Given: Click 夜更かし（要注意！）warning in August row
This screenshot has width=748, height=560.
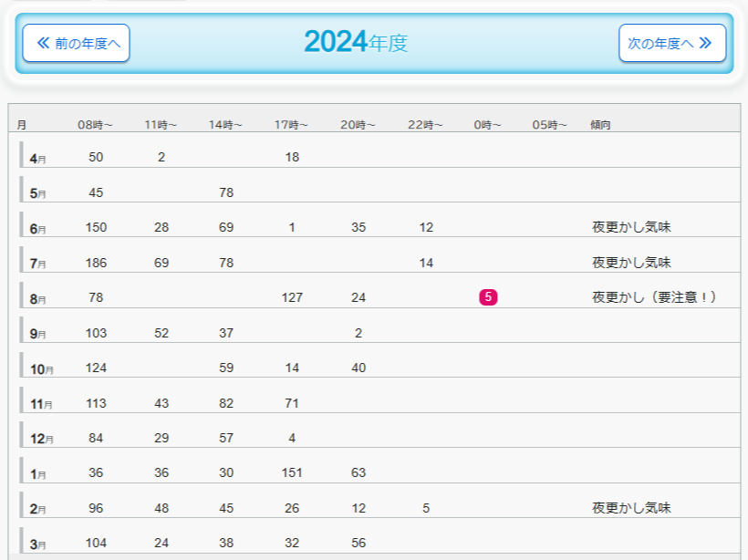Looking at the screenshot, I should (x=655, y=297).
